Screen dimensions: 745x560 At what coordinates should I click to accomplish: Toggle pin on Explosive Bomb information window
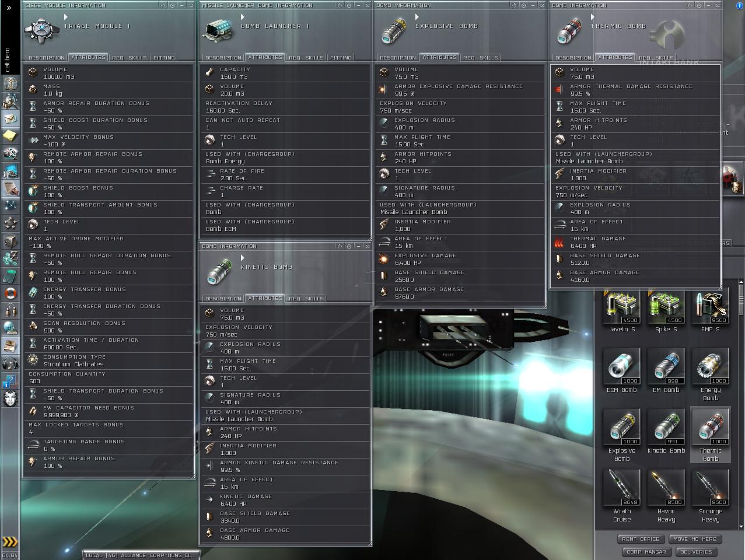[524, 5]
